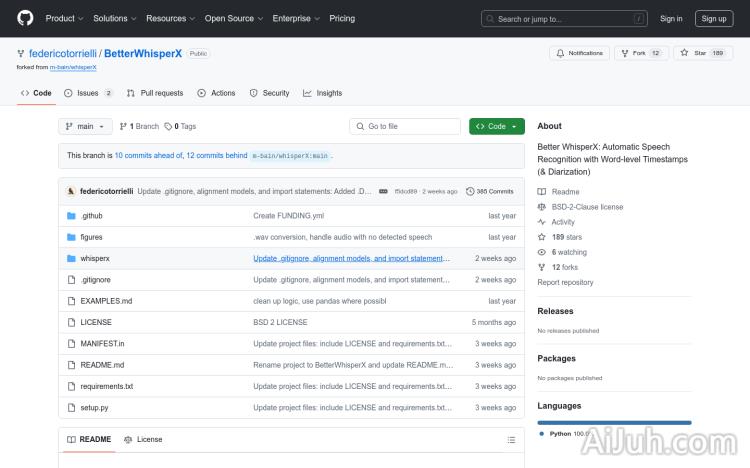
Task: Click the tag icon for Tags
Action: tap(168, 127)
